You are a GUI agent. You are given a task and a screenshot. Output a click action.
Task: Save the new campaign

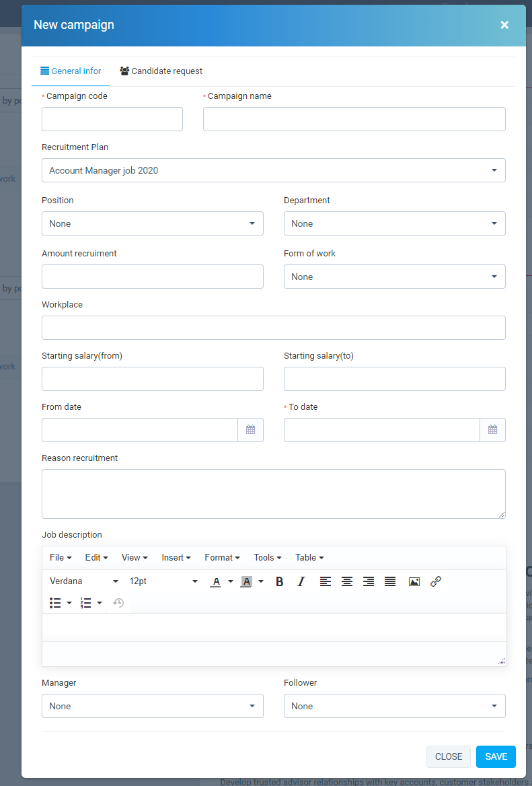click(496, 756)
